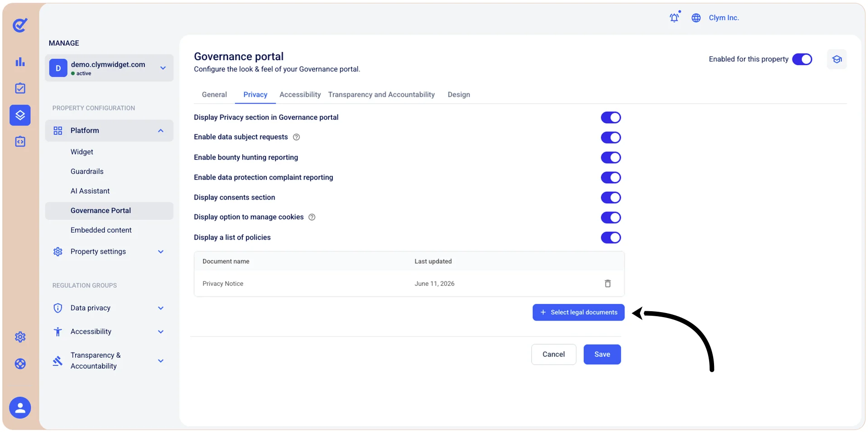Expand the Accessibility regulation group
The height and width of the screenshot is (432, 868).
pos(109,332)
